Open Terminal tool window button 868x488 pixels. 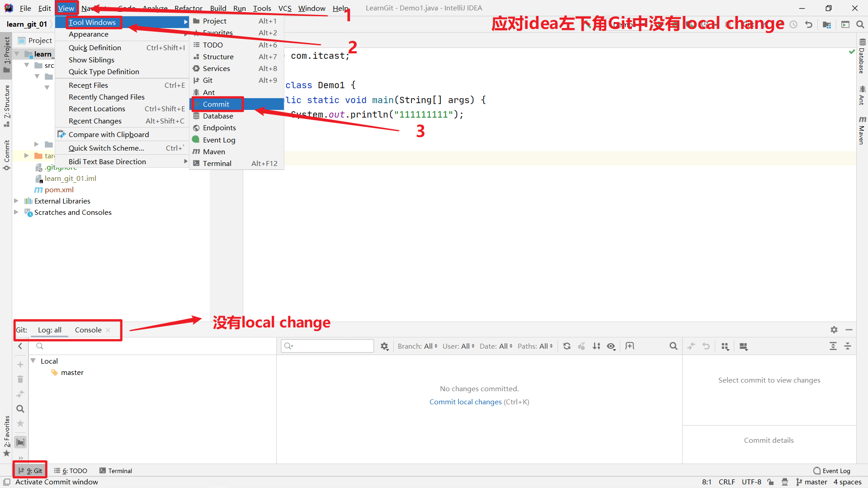116,470
